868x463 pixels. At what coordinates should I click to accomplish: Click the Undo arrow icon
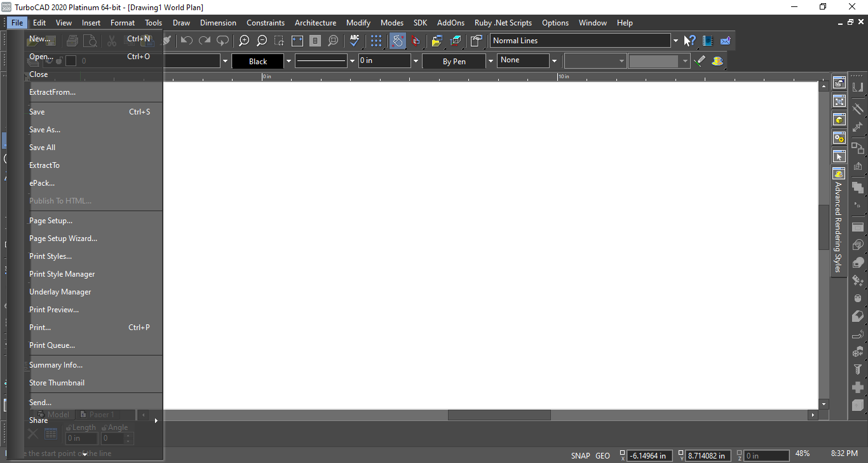pyautogui.click(x=186, y=41)
